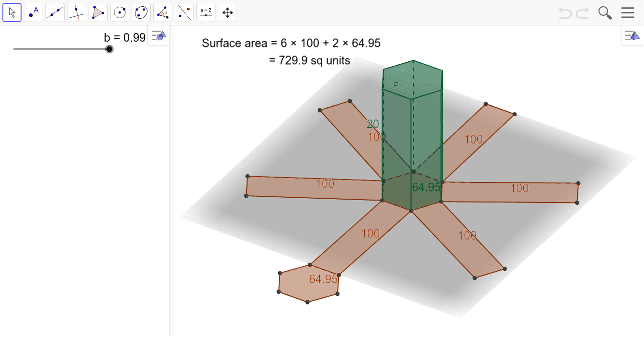Select the Slider creation tool a=2
The height and width of the screenshot is (337, 644).
point(205,12)
